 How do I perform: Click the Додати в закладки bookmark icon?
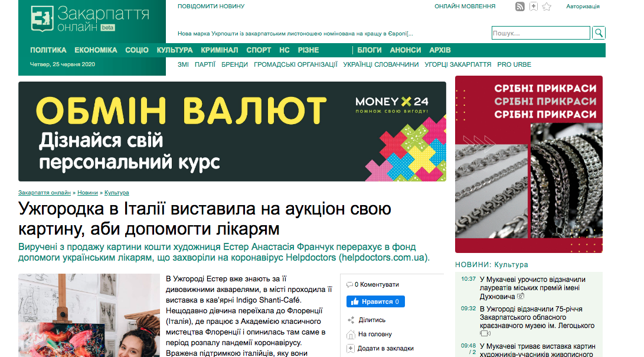[351, 348]
